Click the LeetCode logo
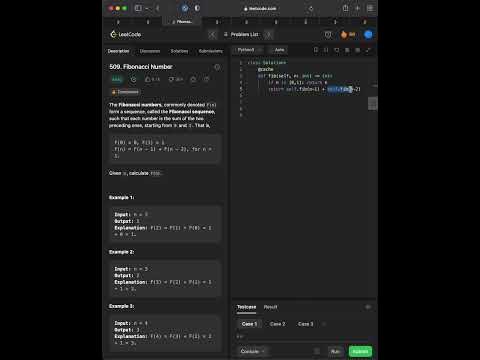Image resolution: width=480 pixels, height=360 pixels. coord(126,34)
